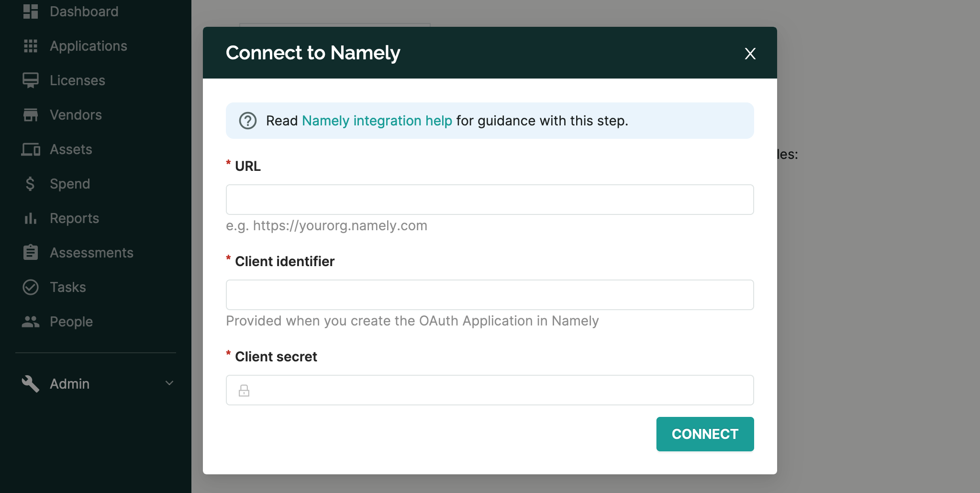980x493 pixels.
Task: Go to Reports in sidebar
Action: point(74,218)
